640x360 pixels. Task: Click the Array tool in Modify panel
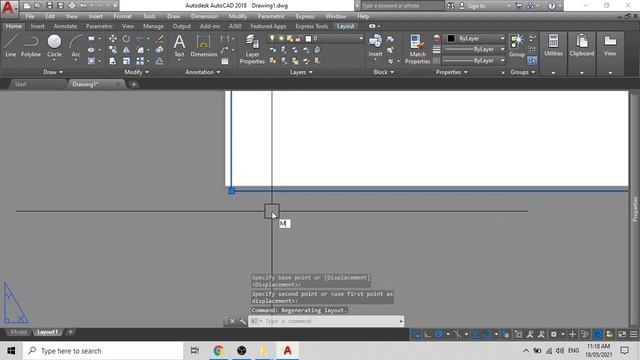[140, 61]
